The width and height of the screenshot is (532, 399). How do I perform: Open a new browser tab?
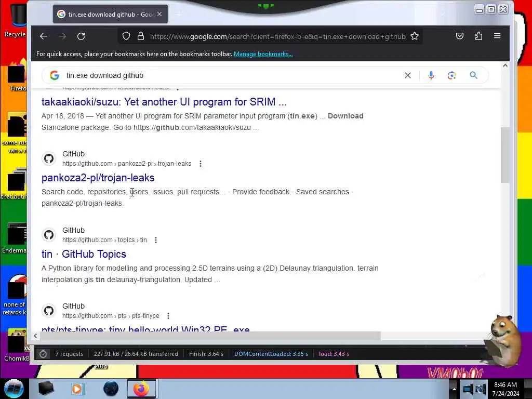(179, 14)
